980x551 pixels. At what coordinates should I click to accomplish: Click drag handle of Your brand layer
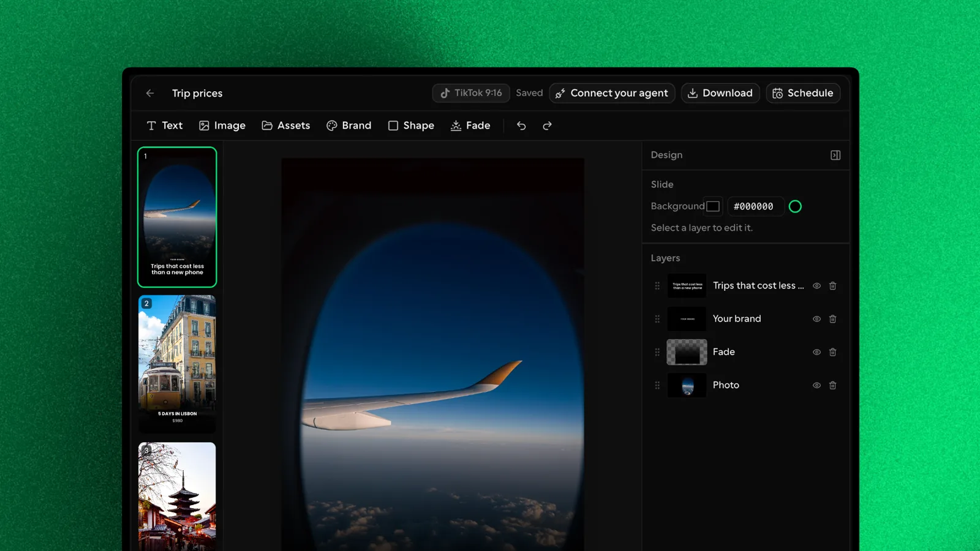pos(657,319)
